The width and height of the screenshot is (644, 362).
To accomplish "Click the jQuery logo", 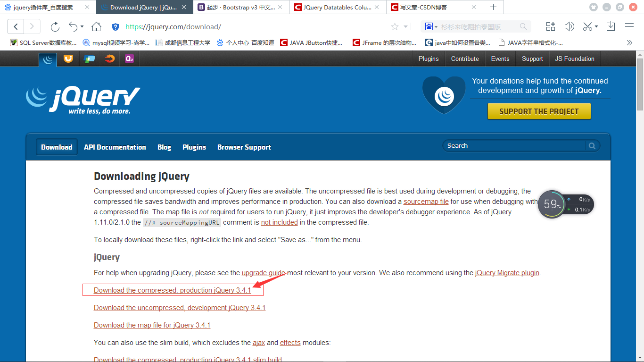I will coord(83,99).
